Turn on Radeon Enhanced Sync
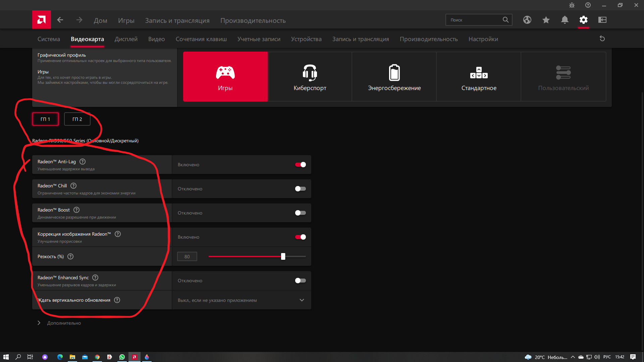Image resolution: width=644 pixels, height=362 pixels. [300, 281]
